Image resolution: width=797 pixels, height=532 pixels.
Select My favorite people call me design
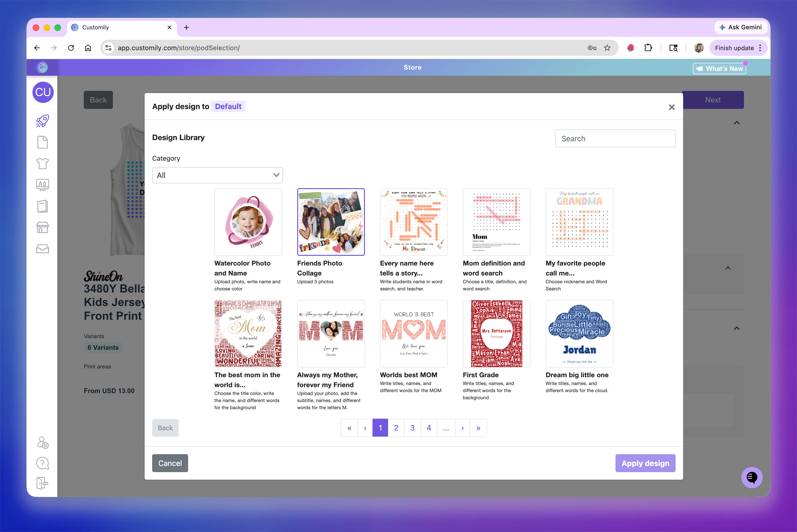click(579, 222)
